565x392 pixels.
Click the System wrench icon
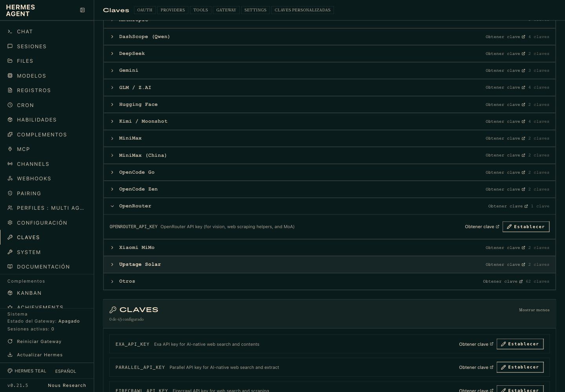click(10, 252)
